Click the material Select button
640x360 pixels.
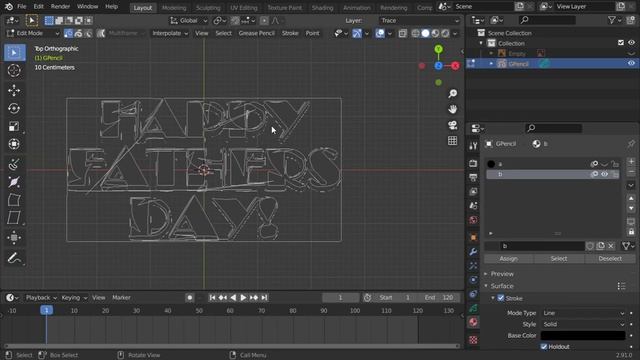(x=559, y=259)
